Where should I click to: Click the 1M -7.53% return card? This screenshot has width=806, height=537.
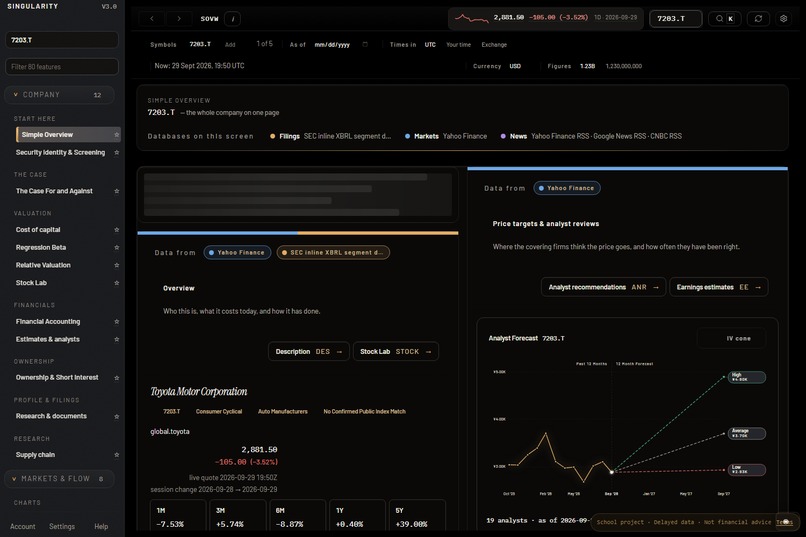[x=178, y=517]
